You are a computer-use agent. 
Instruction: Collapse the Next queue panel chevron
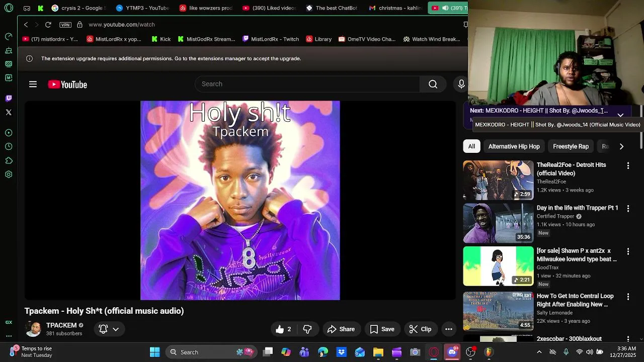(620, 115)
